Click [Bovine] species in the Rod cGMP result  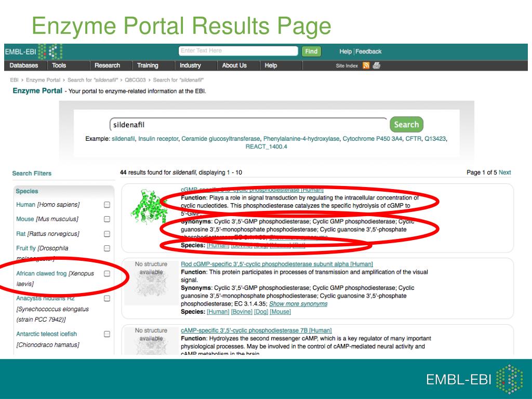[242, 312]
